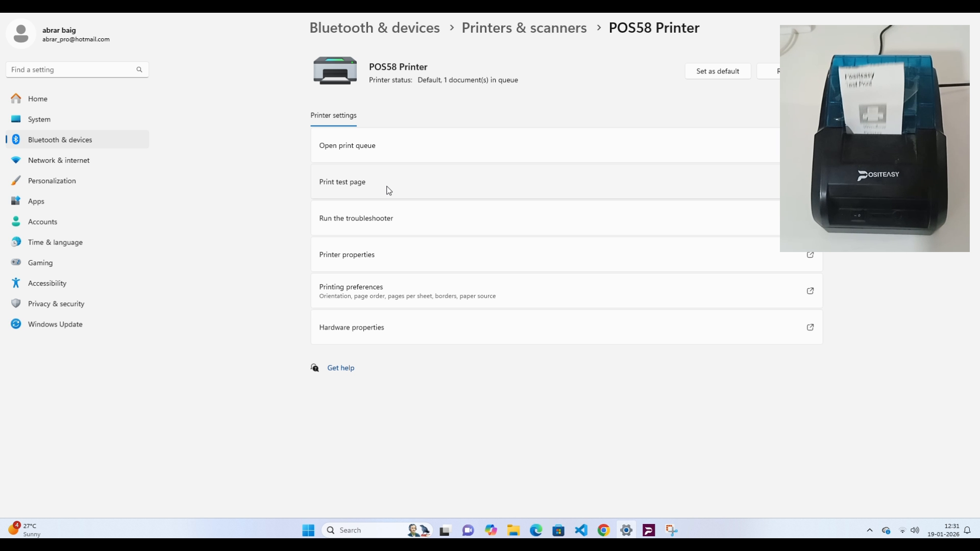
Task: Show hidden system tray icons chevron
Action: click(870, 530)
